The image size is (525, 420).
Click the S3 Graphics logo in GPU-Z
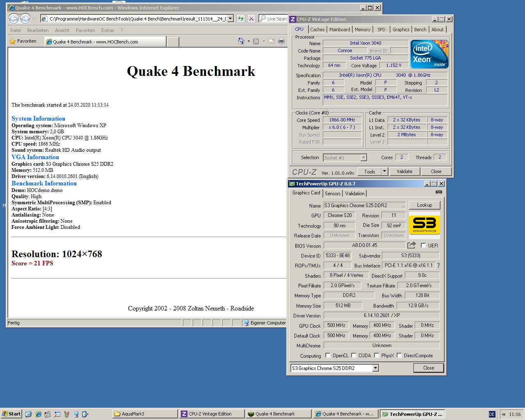(x=425, y=225)
